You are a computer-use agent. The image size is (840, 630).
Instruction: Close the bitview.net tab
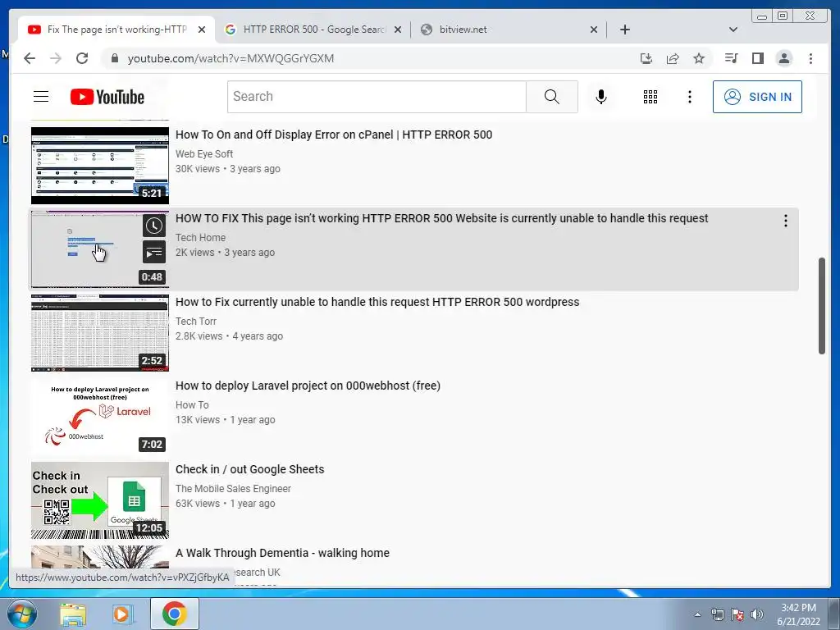pyautogui.click(x=594, y=30)
